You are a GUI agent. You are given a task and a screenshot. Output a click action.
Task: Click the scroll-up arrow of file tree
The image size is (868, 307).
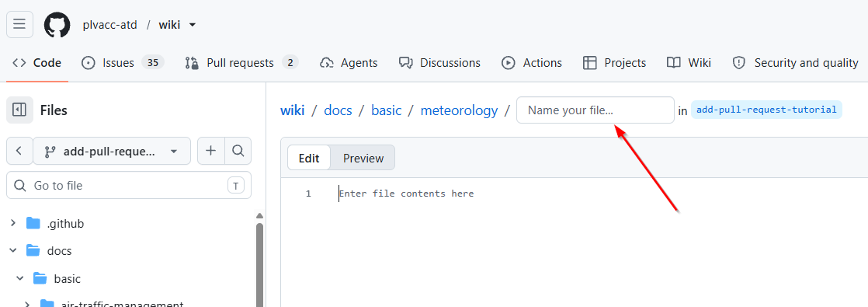[259, 215]
